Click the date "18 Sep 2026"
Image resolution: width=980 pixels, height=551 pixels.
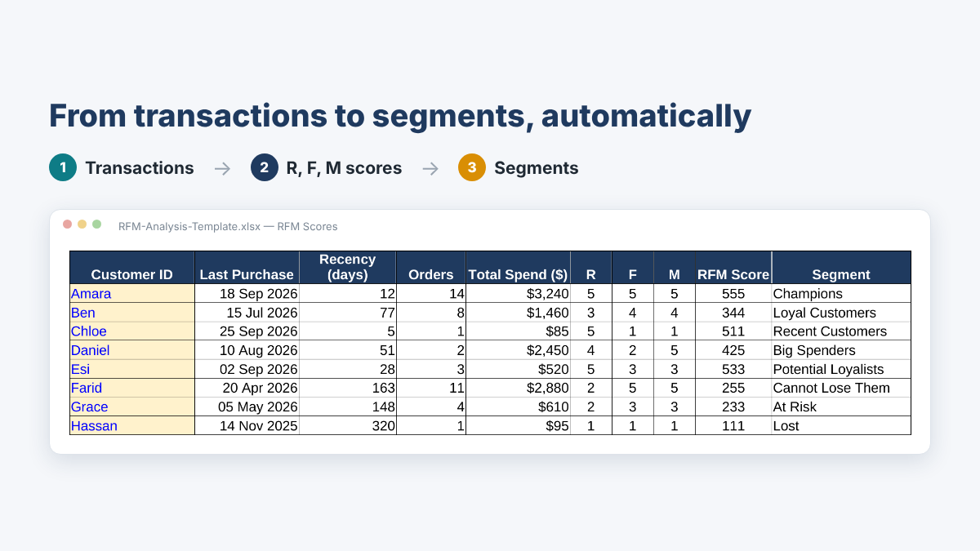click(x=258, y=294)
